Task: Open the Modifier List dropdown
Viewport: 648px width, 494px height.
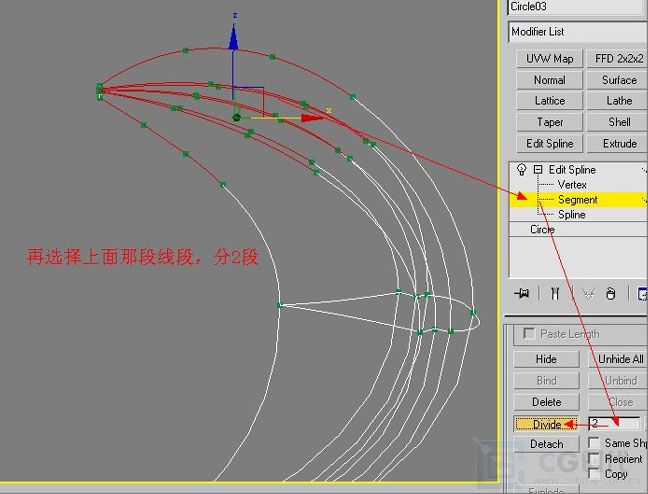Action: 578,32
